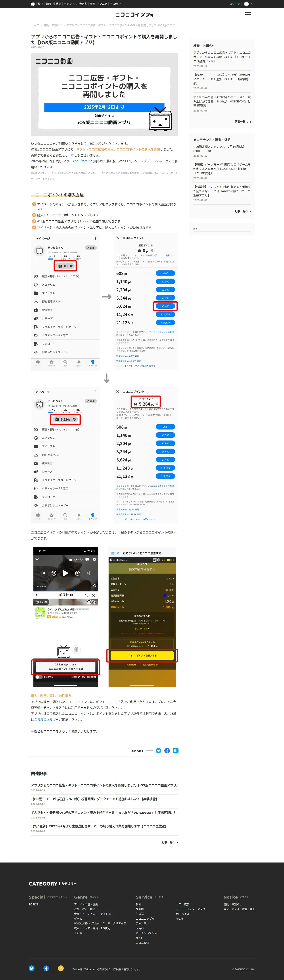Open sidebar article about PC dark mode
This screenshot has height=980, width=284.
[x=222, y=79]
